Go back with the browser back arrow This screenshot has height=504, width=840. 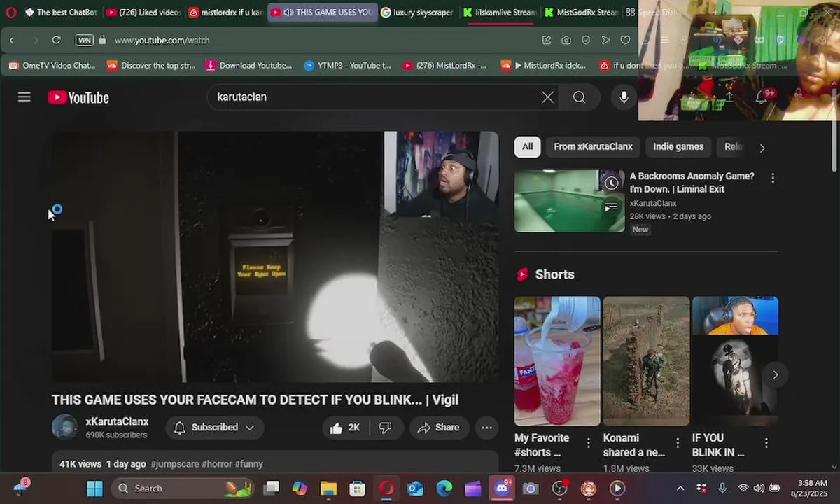(12, 40)
